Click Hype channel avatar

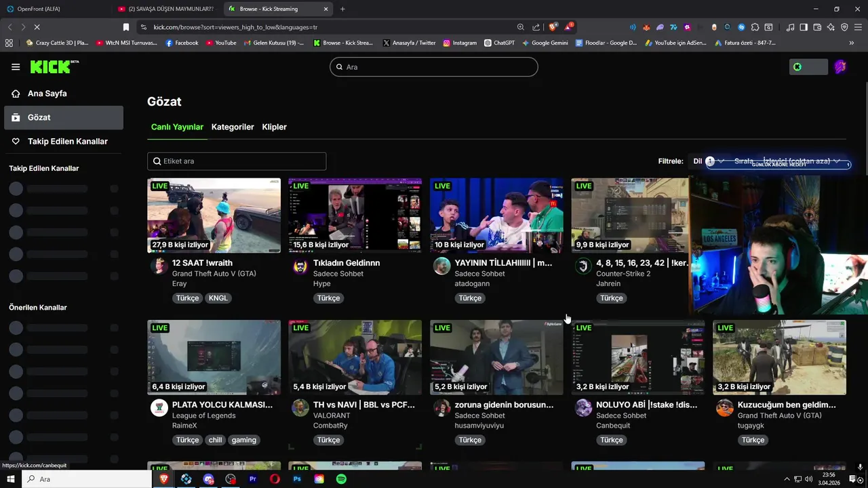pyautogui.click(x=300, y=266)
